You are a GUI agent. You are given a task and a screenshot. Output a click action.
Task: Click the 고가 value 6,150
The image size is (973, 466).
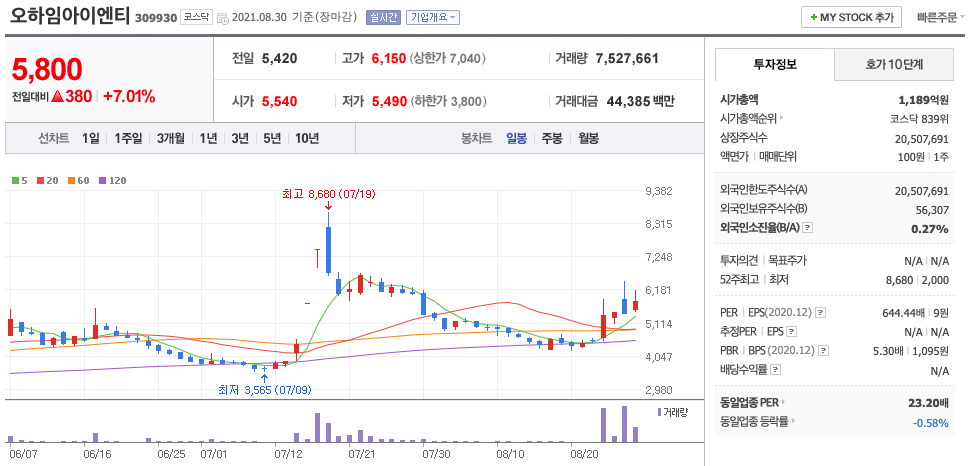[389, 59]
